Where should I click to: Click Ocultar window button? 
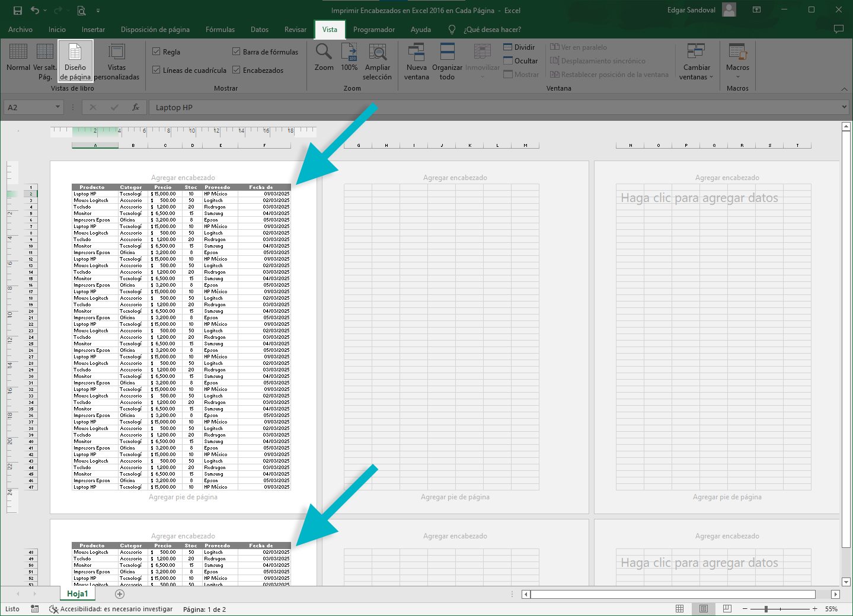(520, 61)
